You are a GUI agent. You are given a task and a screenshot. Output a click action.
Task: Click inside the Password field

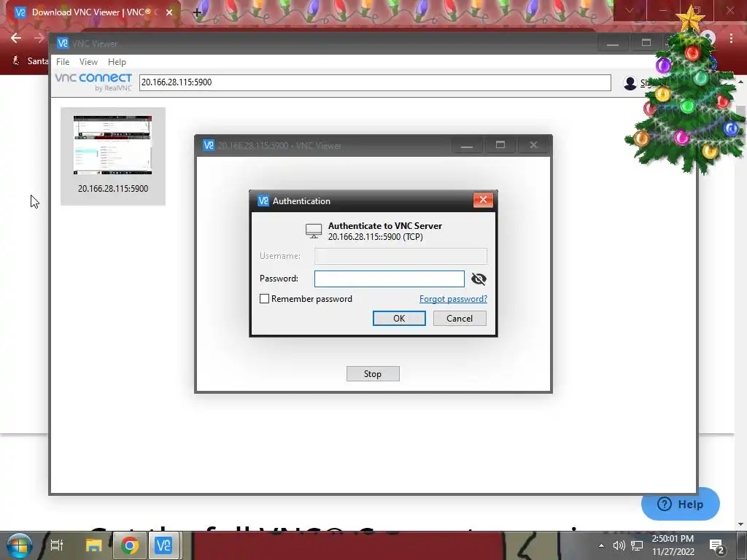click(x=390, y=279)
